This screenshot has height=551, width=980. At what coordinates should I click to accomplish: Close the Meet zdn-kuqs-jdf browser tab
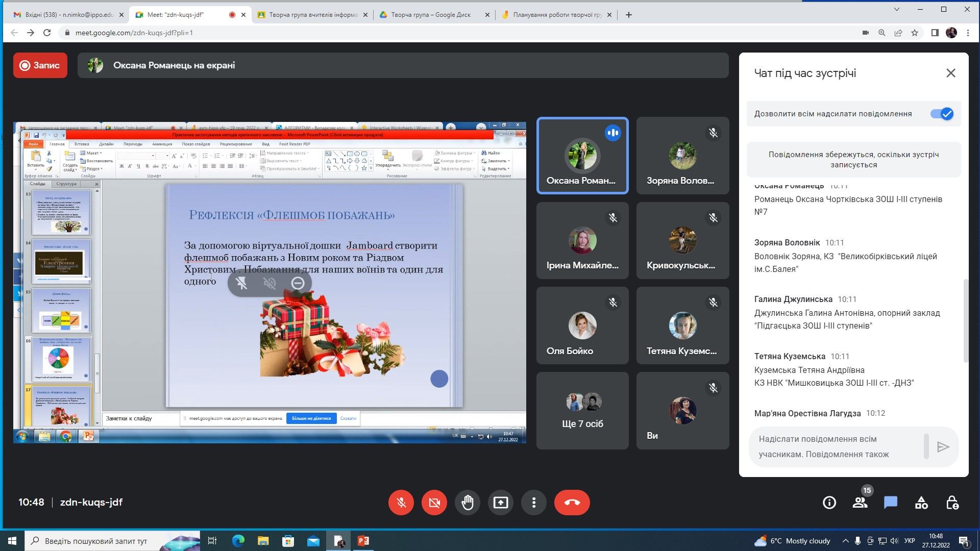click(243, 15)
